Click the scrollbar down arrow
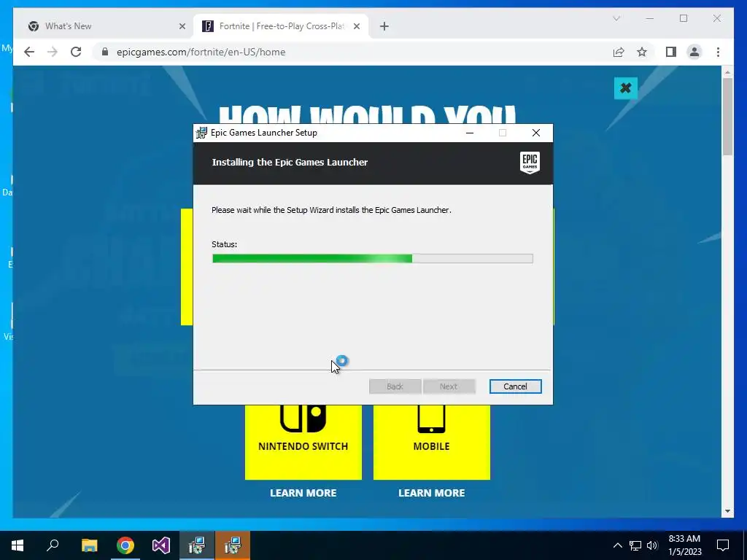747x560 pixels. pyautogui.click(x=727, y=511)
